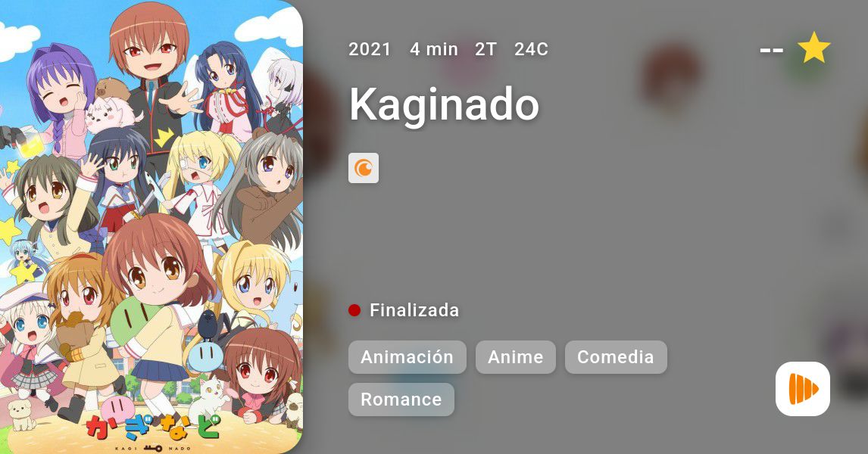
Task: Select the 2T seasons count
Action: tap(486, 49)
